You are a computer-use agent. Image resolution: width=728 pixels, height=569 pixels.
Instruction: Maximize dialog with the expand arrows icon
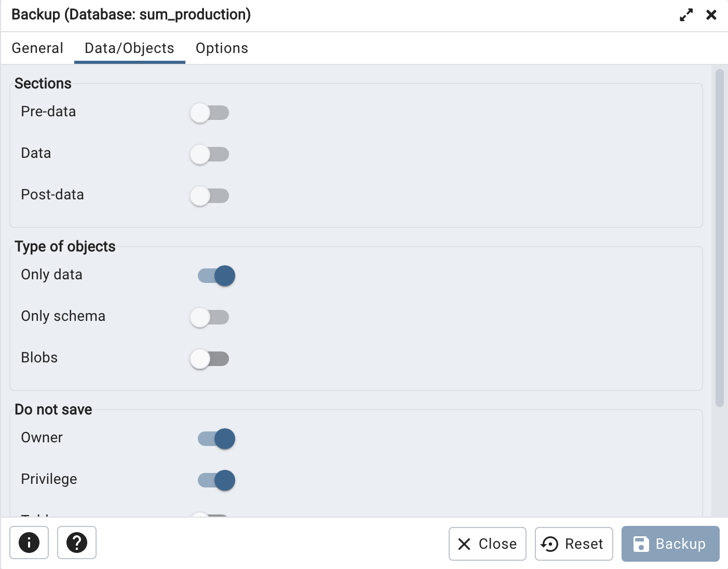pos(686,15)
